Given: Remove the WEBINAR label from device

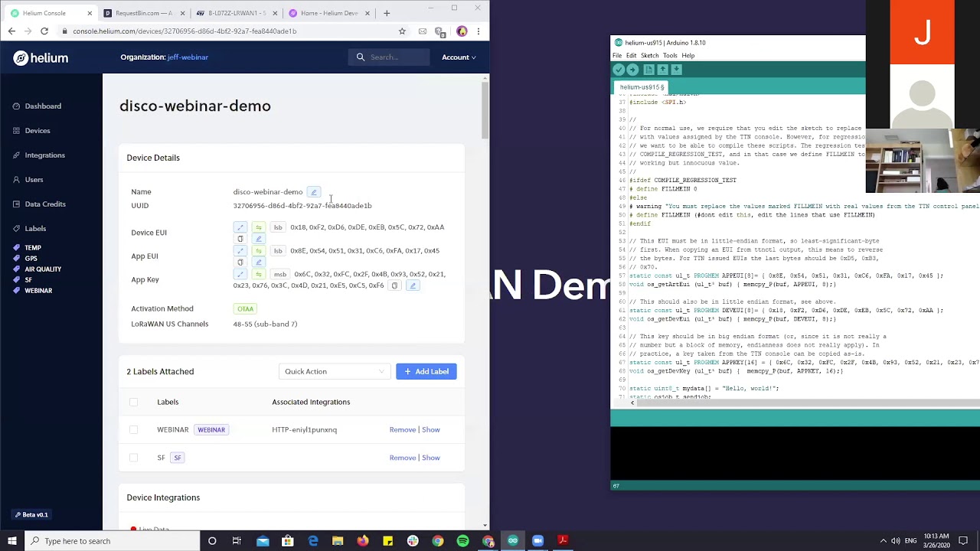Looking at the screenshot, I should 403,430.
